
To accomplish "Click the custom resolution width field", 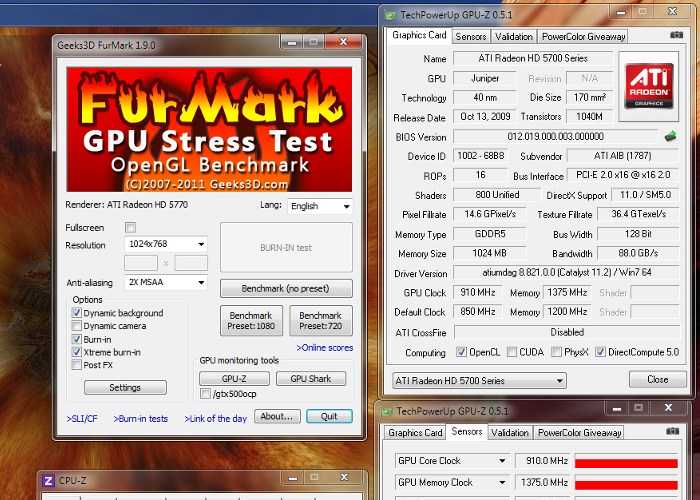I will pyautogui.click(x=141, y=263).
